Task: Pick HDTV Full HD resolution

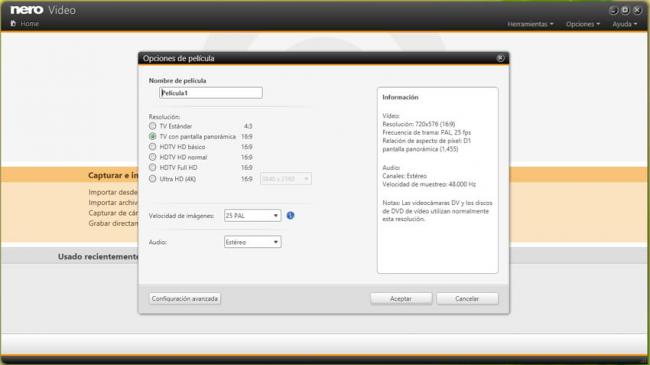Action: pyautogui.click(x=153, y=167)
